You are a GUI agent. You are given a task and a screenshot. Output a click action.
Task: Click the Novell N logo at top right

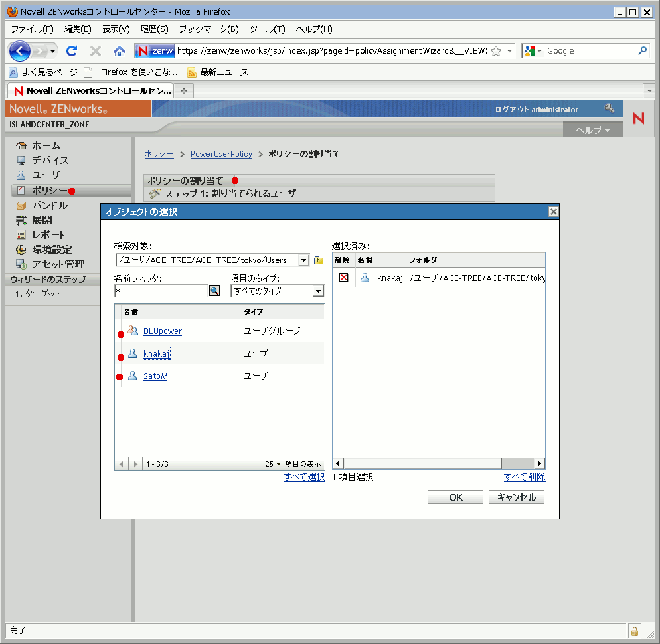(639, 118)
